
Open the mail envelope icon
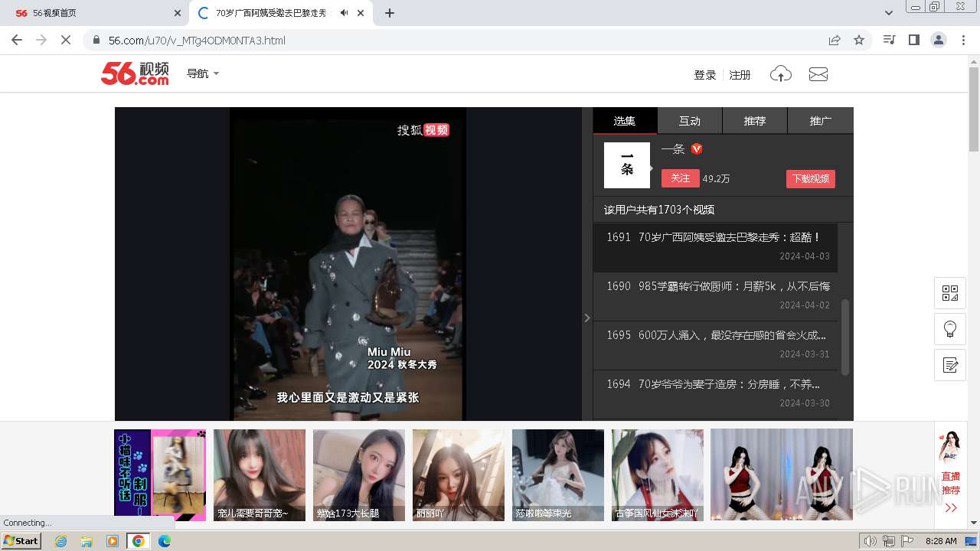(818, 74)
